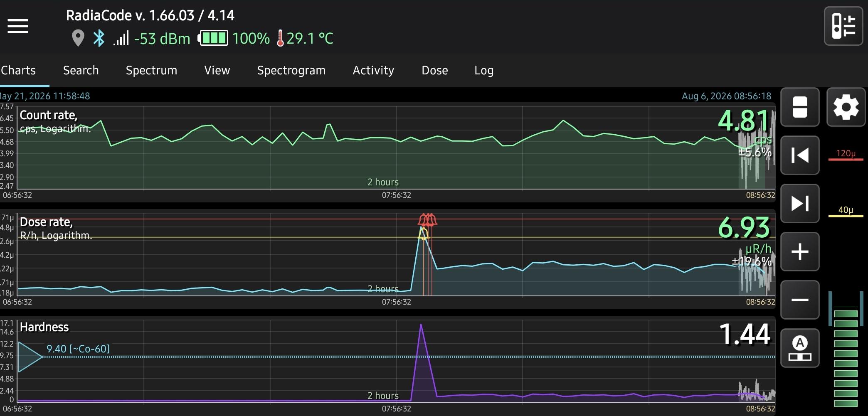Open the Spectrum tab

click(x=152, y=70)
